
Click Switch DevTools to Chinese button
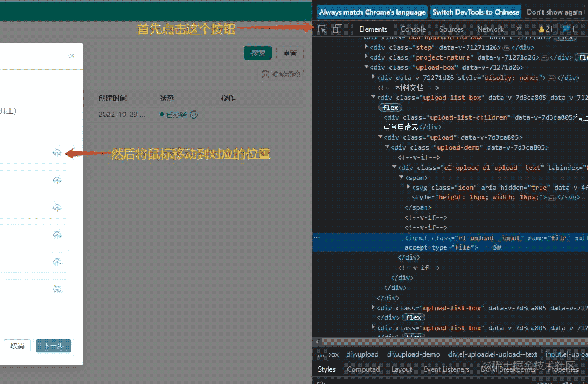click(x=475, y=12)
